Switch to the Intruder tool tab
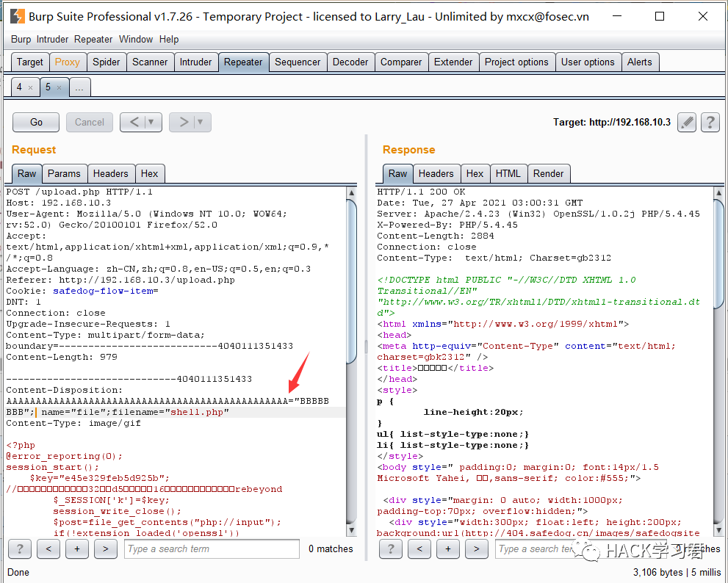The image size is (728, 583). 195,62
